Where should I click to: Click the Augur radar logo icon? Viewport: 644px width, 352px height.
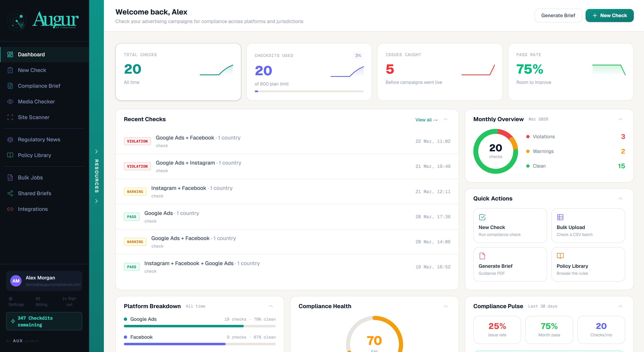click(16, 21)
